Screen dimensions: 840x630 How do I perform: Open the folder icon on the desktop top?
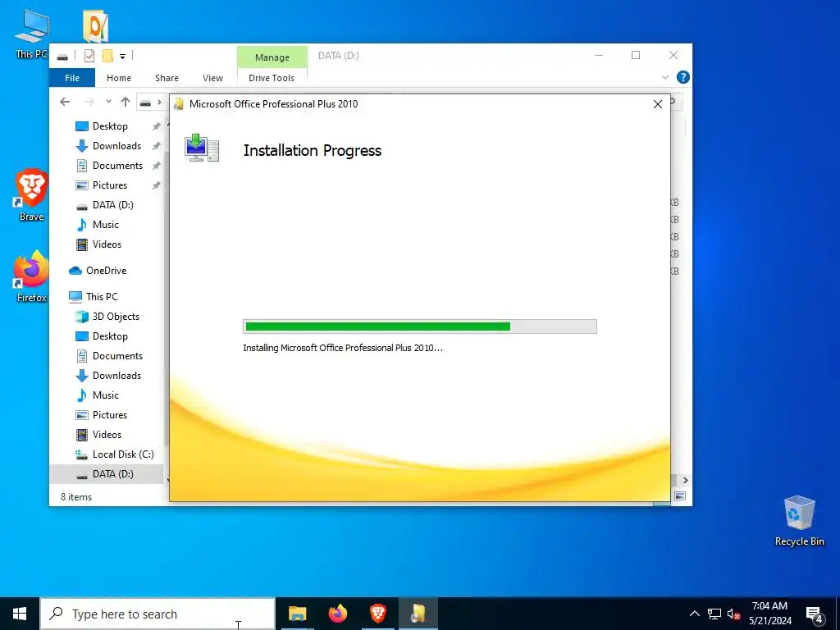[95, 25]
